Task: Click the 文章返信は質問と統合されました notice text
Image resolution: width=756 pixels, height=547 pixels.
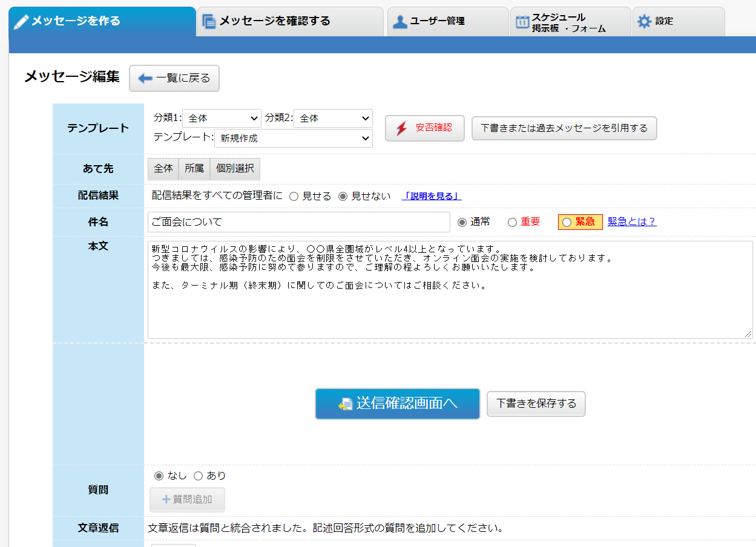Action: point(326,528)
